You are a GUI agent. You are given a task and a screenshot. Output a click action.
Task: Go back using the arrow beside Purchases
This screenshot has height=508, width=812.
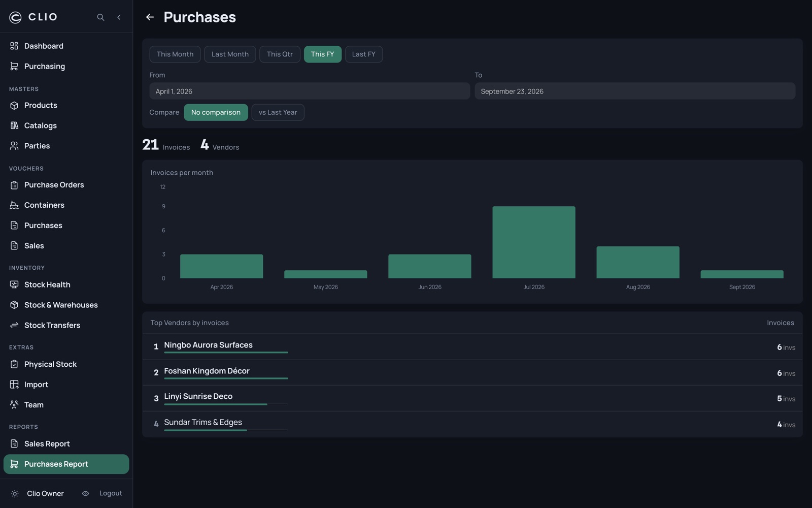point(150,17)
